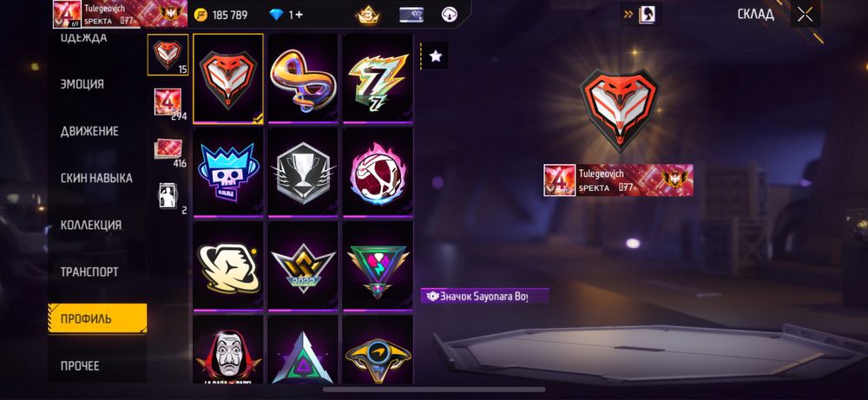Pick the La Casa de Papel mask badge

228,350
